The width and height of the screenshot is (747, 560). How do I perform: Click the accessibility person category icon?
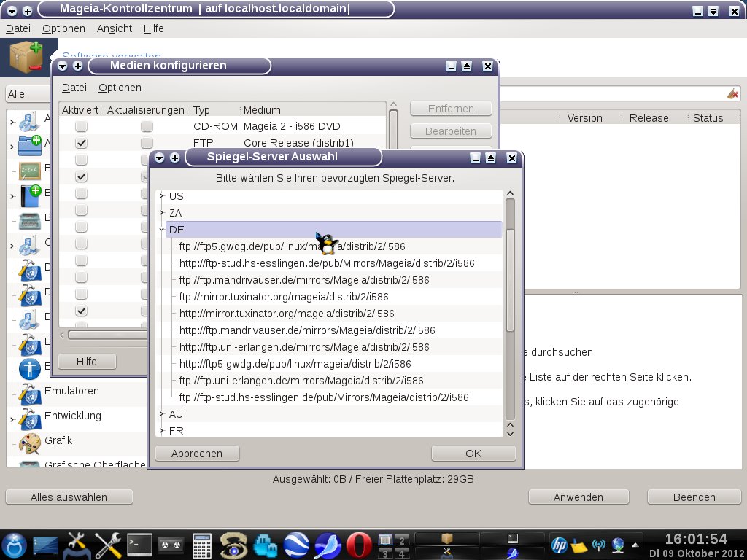[29, 368]
